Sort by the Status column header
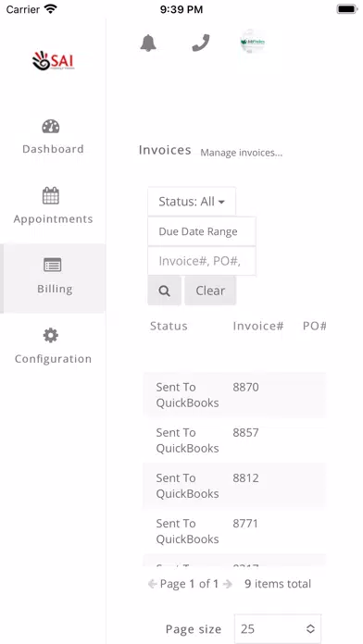This screenshot has width=363, height=644. (x=169, y=326)
